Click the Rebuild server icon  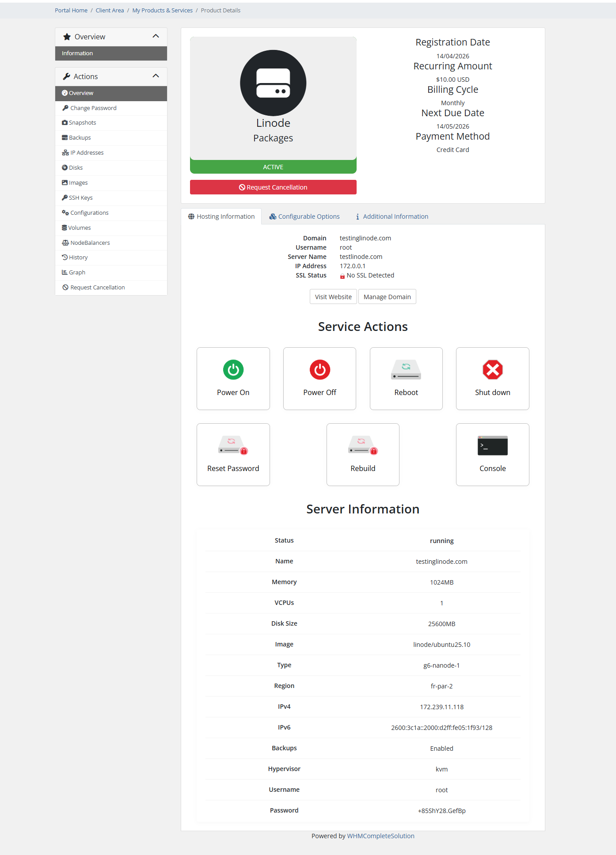tap(363, 446)
